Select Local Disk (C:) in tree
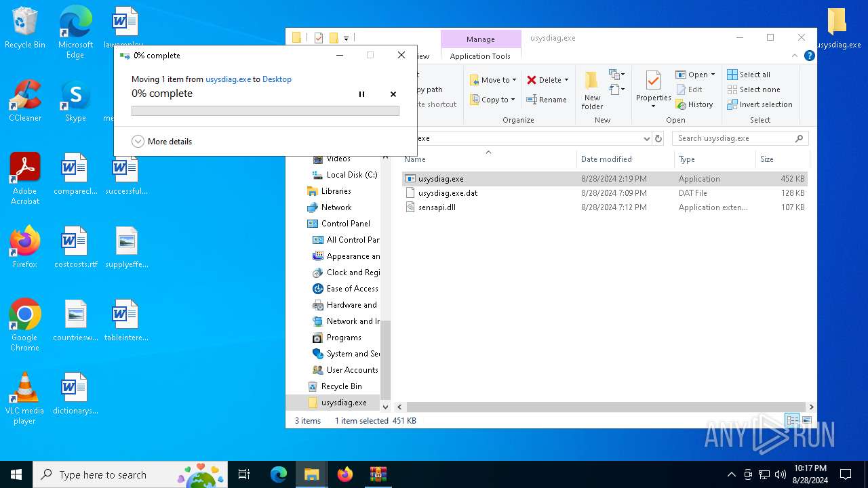This screenshot has height=488, width=868. coord(345,175)
